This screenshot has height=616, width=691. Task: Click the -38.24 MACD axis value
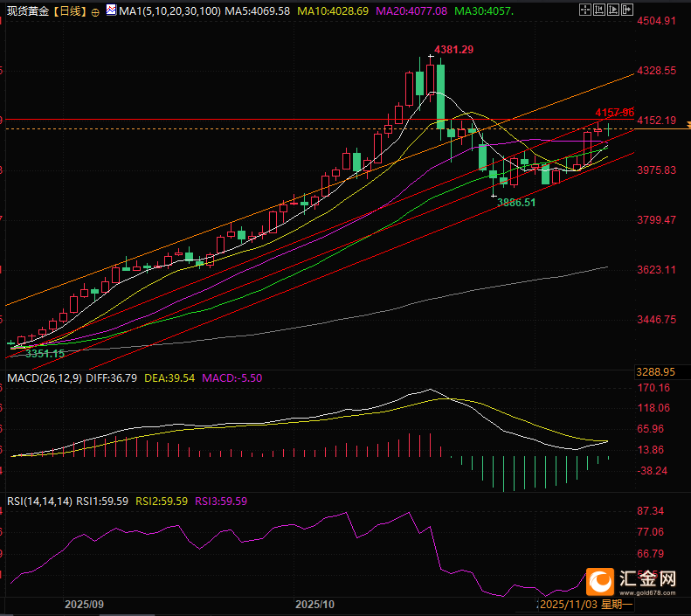[653, 471]
